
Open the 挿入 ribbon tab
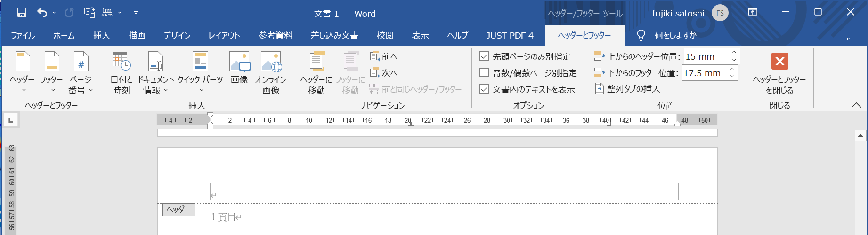point(101,35)
